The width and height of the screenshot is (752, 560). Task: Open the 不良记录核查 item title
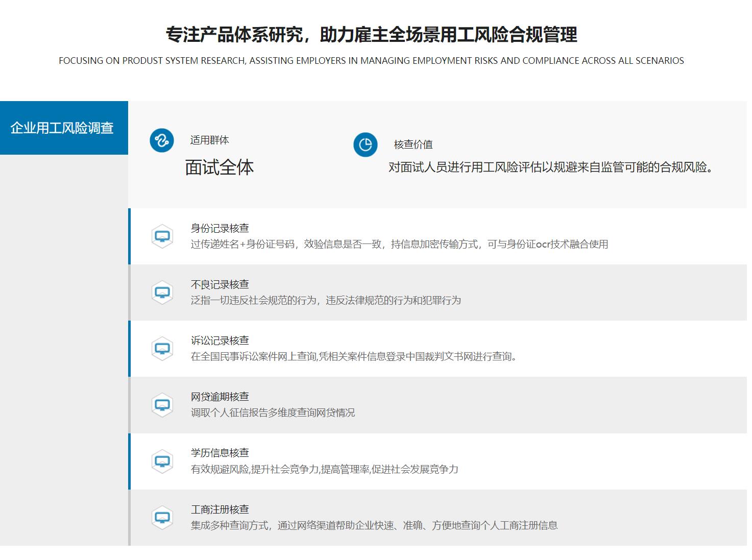(x=220, y=284)
